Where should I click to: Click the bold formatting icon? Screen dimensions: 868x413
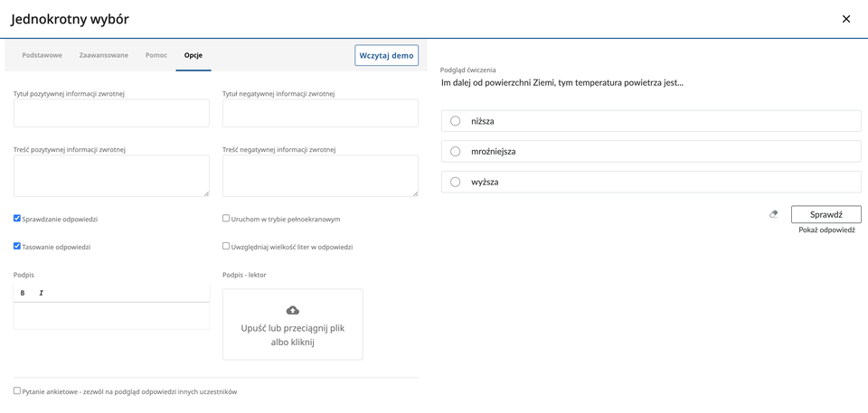23,293
